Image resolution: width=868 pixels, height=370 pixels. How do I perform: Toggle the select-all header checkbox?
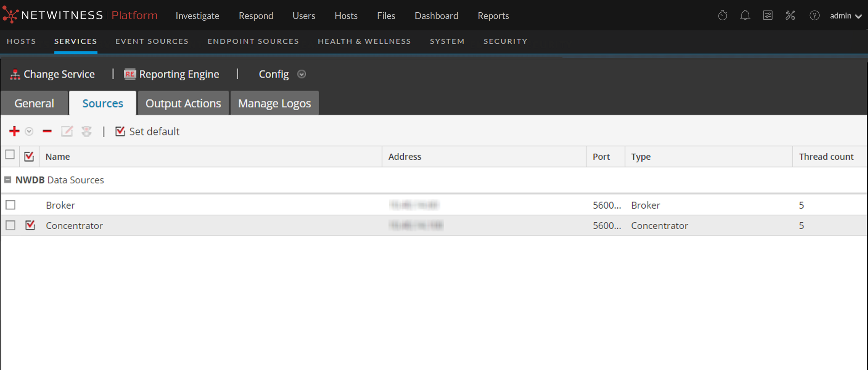pos(10,155)
